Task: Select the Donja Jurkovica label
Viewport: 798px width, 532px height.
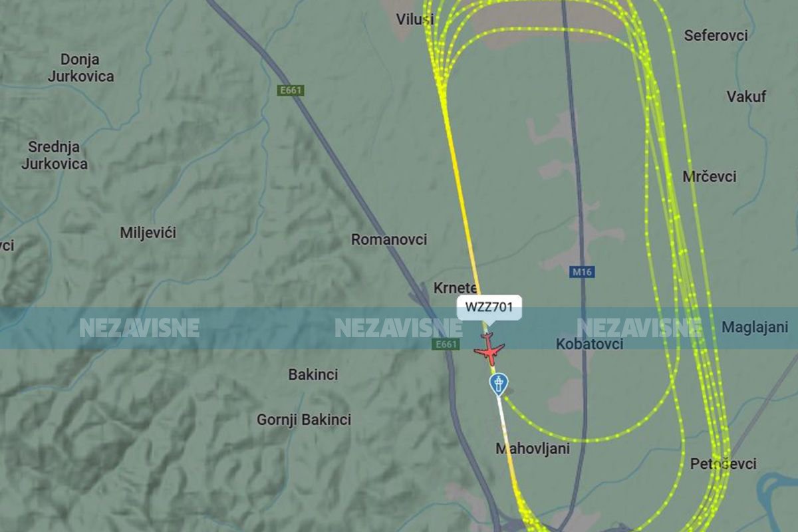Action: [x=80, y=68]
